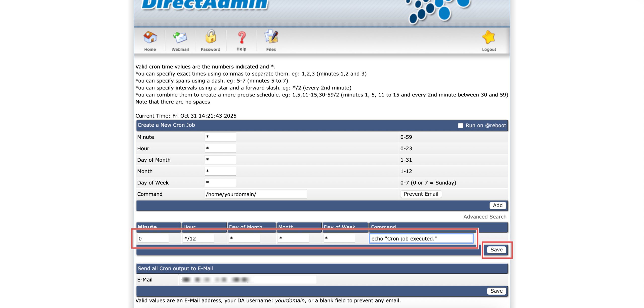
Task: Open the Advanced Search link
Action: pyautogui.click(x=485, y=217)
